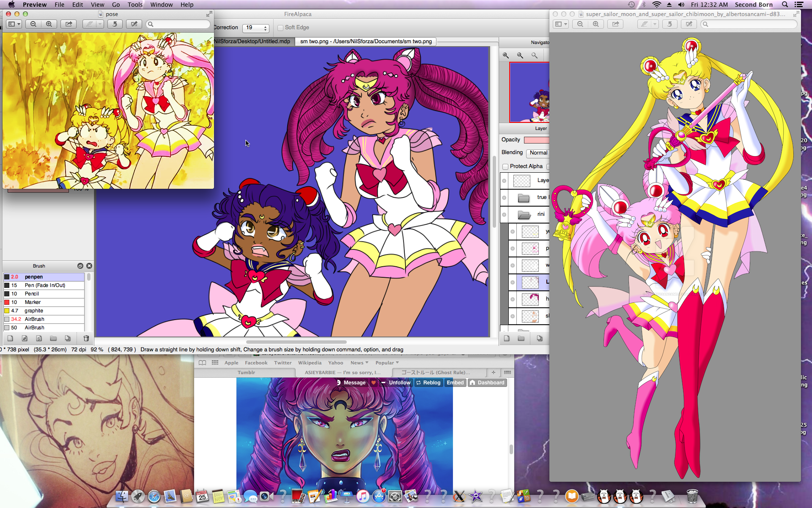812x508 pixels.
Task: Toggle visibility of the rini folder
Action: (x=504, y=214)
